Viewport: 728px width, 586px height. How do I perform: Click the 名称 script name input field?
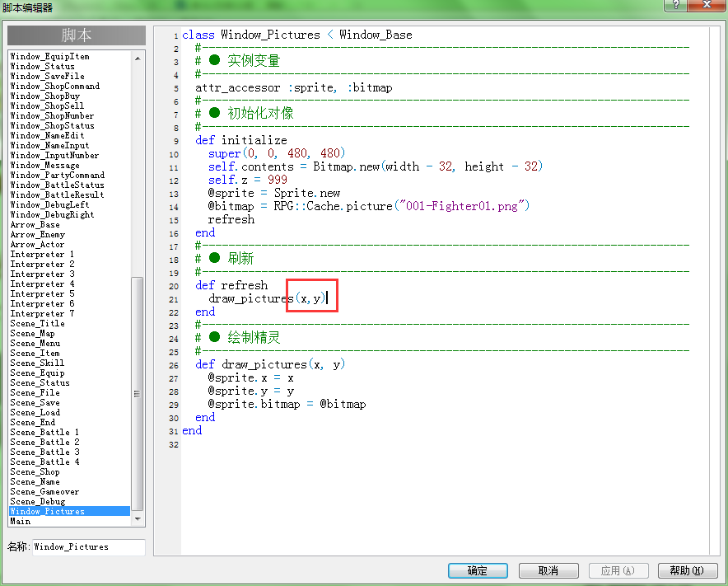pos(89,547)
